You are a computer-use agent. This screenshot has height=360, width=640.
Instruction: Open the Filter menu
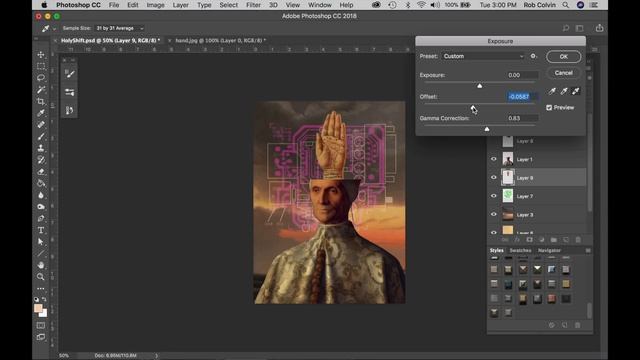(253, 5)
